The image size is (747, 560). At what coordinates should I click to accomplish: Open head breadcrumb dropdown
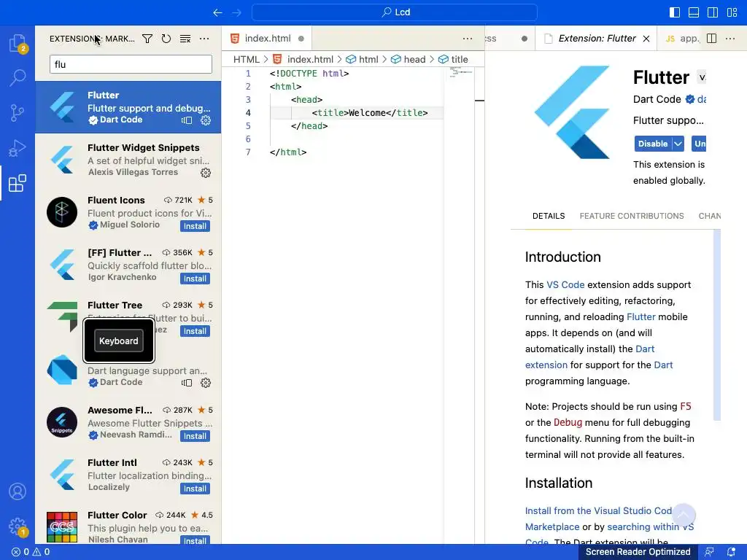click(x=409, y=60)
